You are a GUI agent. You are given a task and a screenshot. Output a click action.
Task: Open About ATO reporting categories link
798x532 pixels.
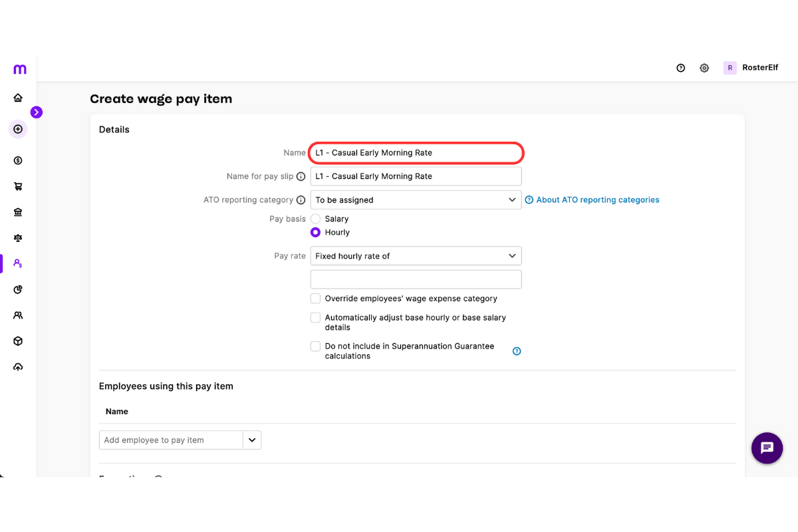tap(597, 200)
